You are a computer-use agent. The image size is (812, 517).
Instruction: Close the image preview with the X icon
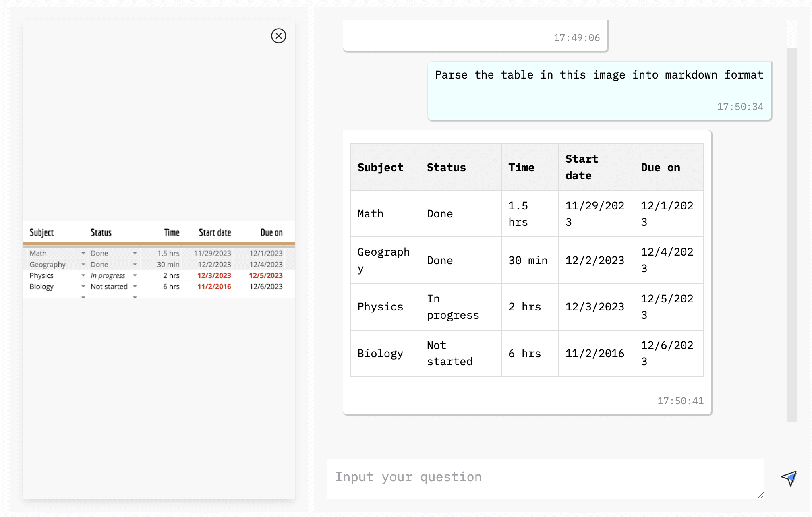click(x=278, y=36)
